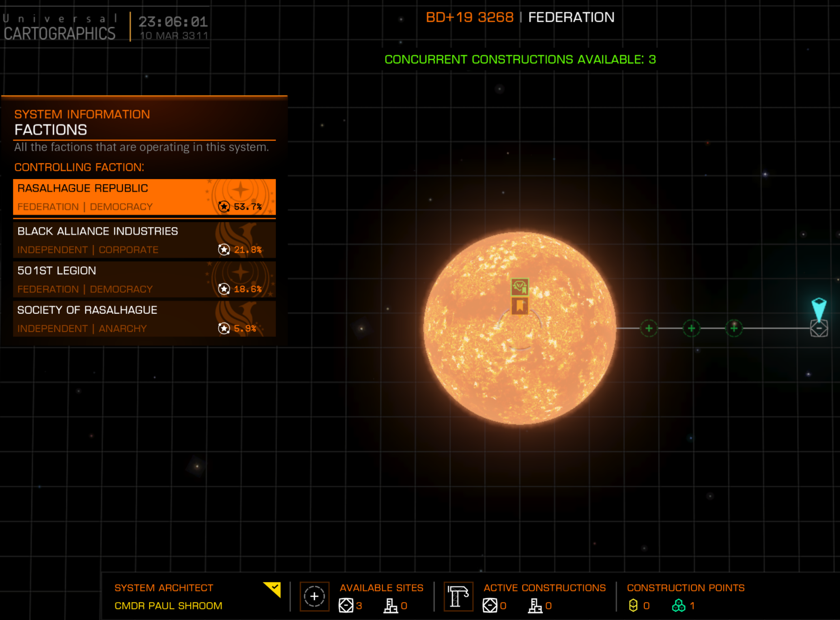Click the 21.8% influence value
The height and width of the screenshot is (620, 840).
[248, 250]
